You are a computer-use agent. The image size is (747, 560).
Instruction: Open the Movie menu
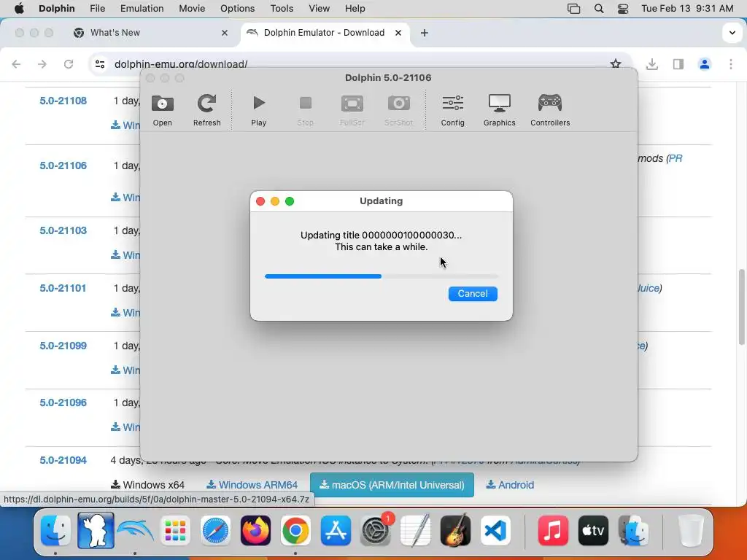coord(192,9)
